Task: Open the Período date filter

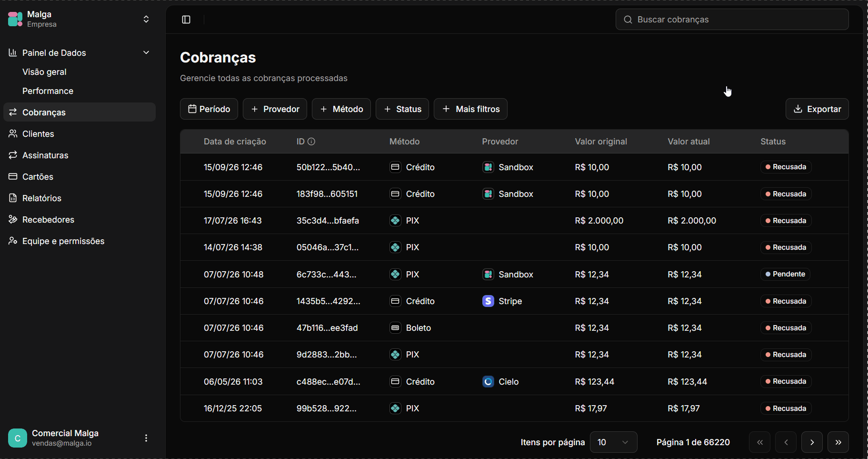Action: coord(209,109)
